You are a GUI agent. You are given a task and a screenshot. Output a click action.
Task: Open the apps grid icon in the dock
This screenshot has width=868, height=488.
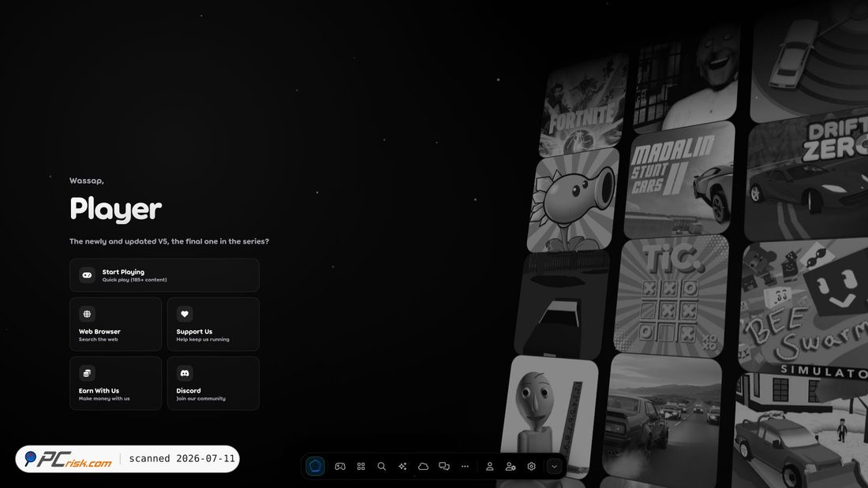point(361,467)
